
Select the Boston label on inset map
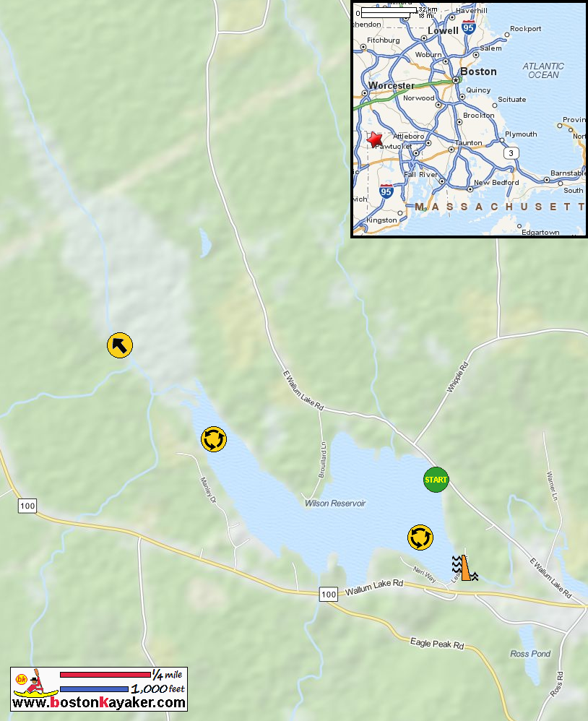[479, 72]
